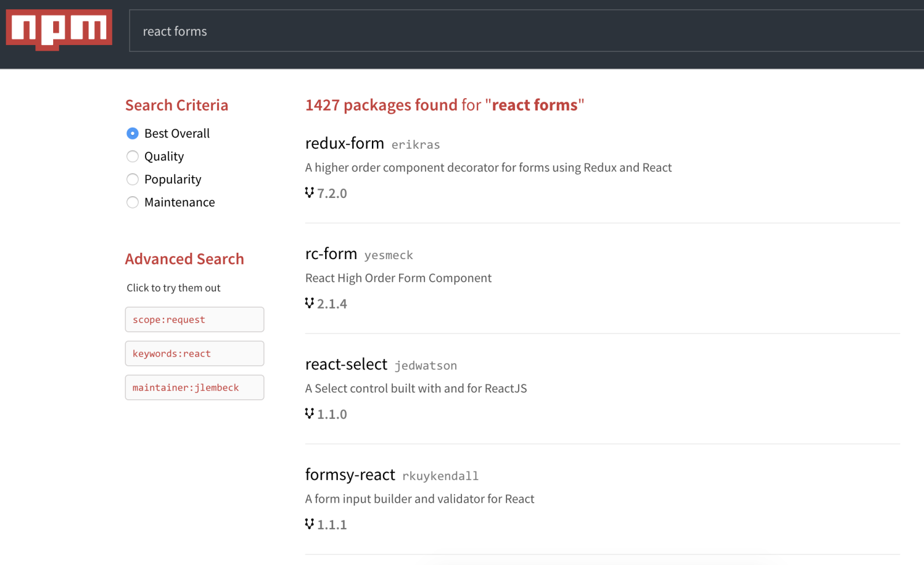Click 'A Select control built with' description
924x565 pixels.
(x=416, y=388)
